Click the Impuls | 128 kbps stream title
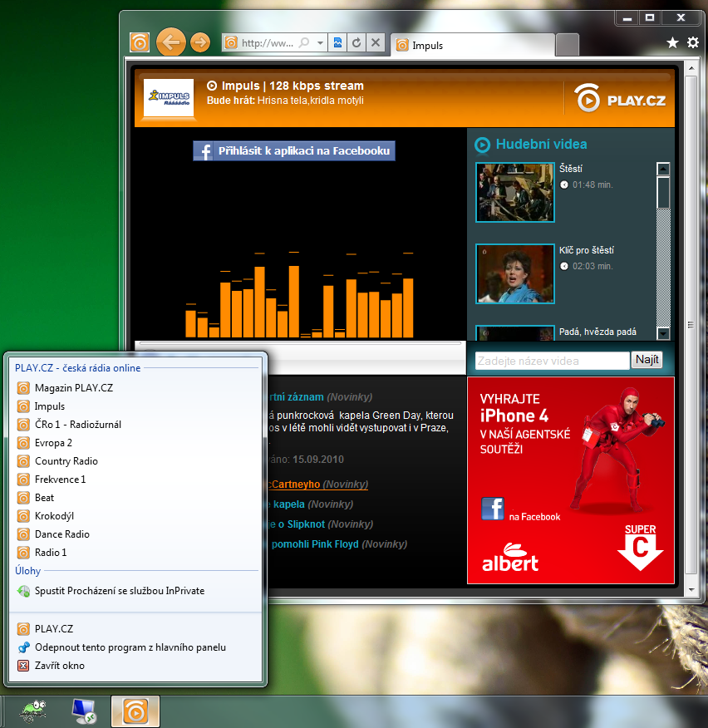The width and height of the screenshot is (708, 728). coord(293,86)
